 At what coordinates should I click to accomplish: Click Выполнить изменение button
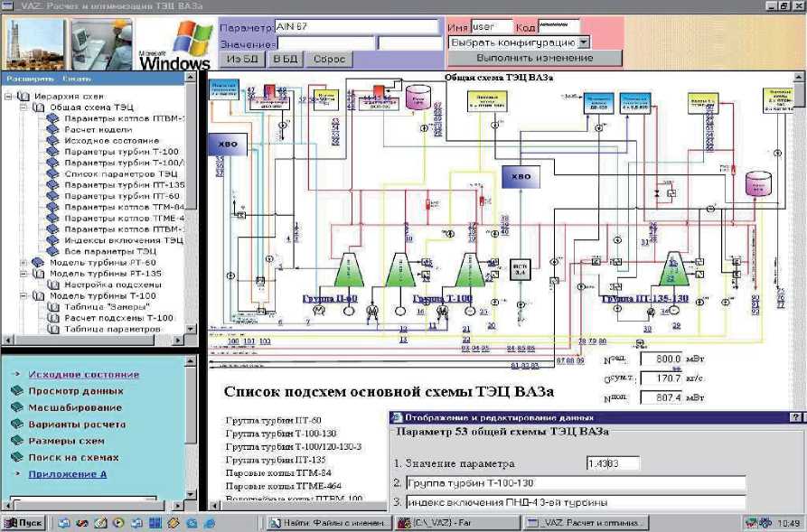[535, 58]
